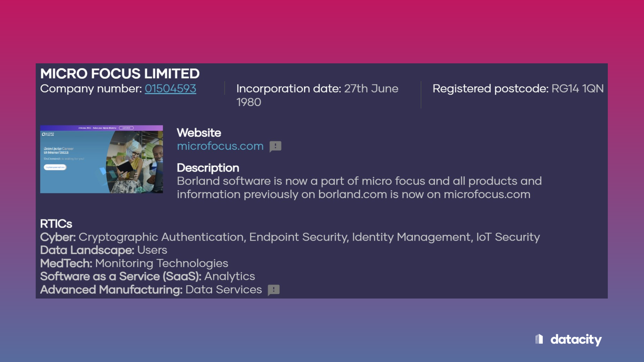Open the microfocus.com website link

pyautogui.click(x=220, y=146)
